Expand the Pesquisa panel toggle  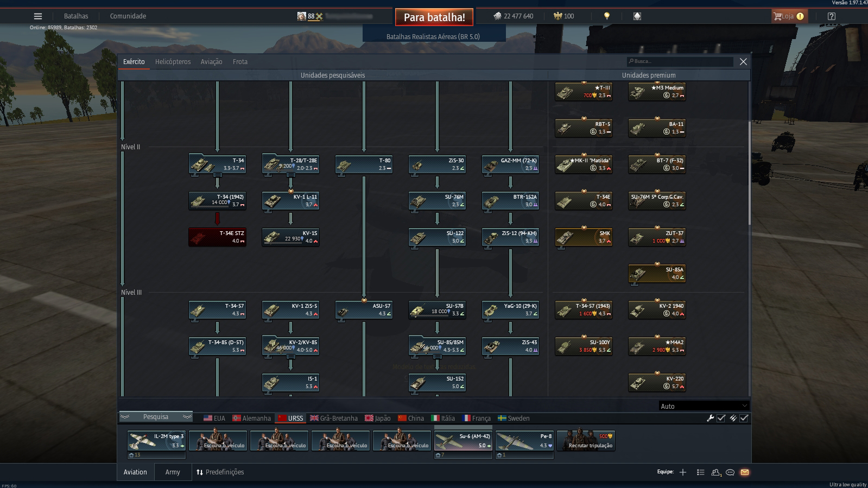pos(156,417)
